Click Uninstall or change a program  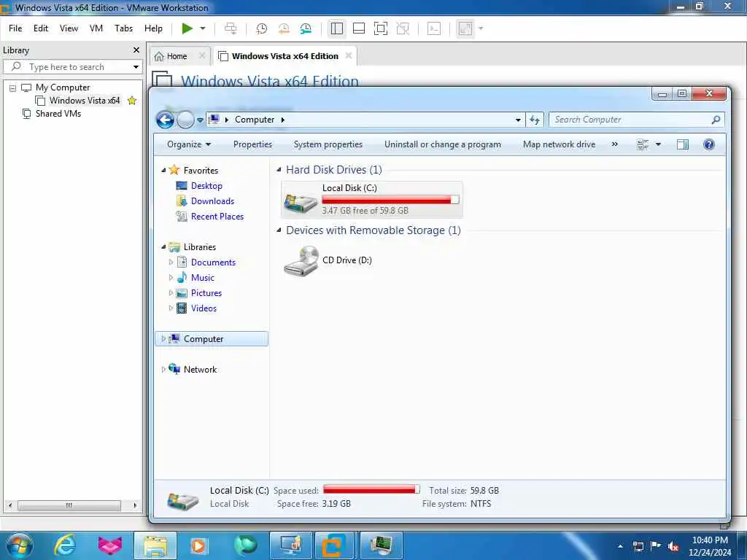[x=443, y=144]
